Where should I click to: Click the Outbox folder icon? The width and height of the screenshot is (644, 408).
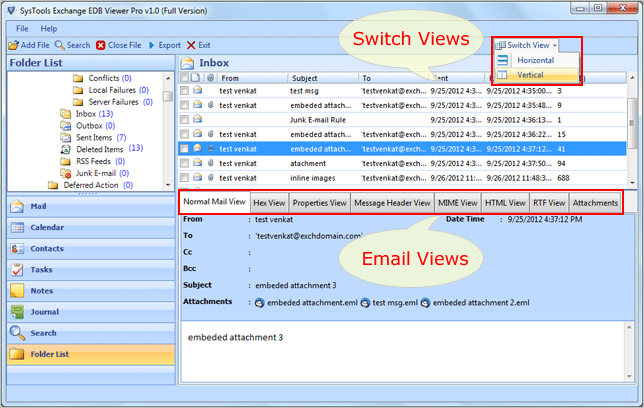(x=65, y=126)
